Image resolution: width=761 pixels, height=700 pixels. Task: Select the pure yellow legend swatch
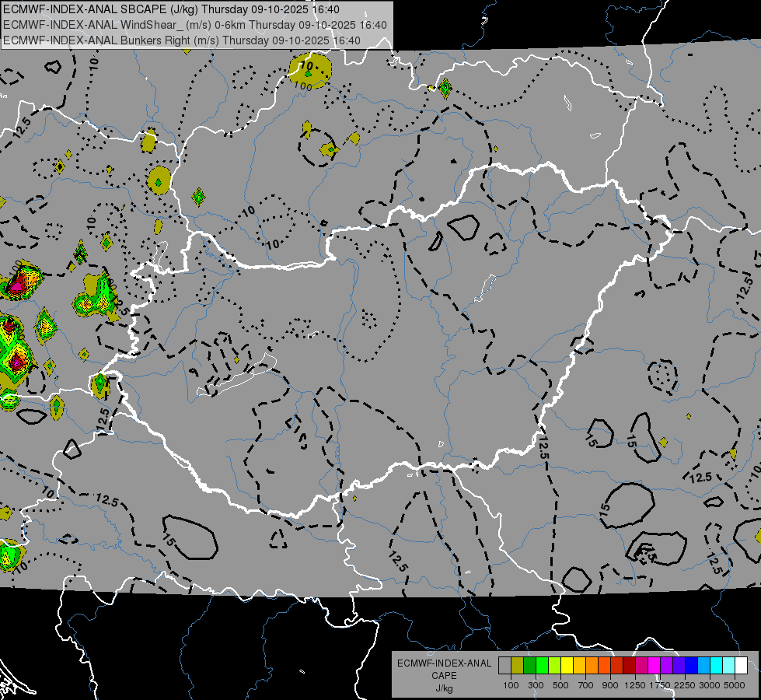pos(567,666)
